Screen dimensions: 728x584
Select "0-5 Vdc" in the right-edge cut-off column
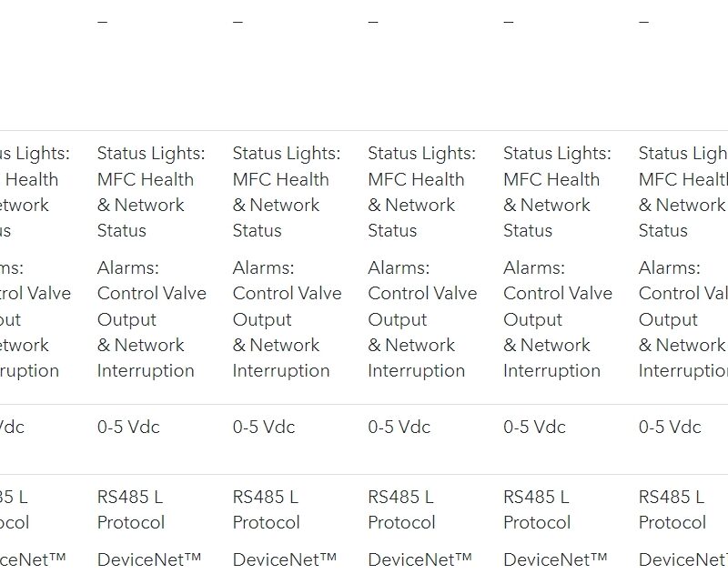pos(670,427)
